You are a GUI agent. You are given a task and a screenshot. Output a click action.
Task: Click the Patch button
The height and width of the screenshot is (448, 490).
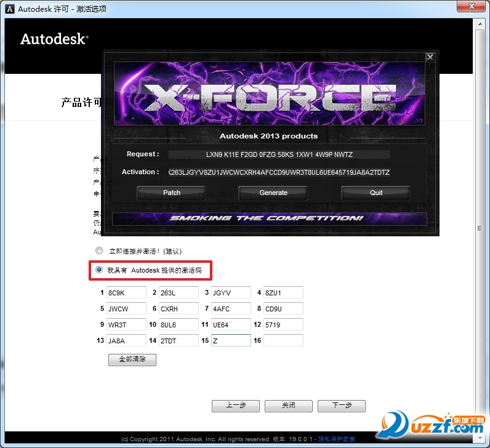tap(171, 193)
